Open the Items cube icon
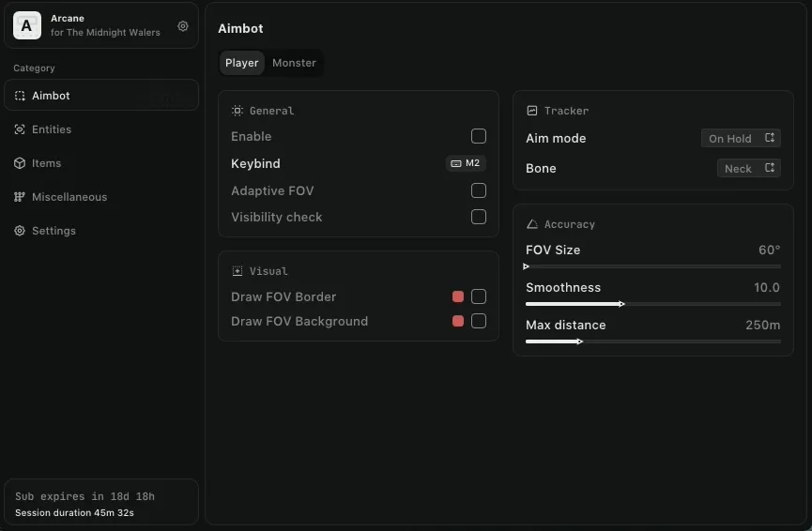The image size is (812, 531). tap(20, 163)
